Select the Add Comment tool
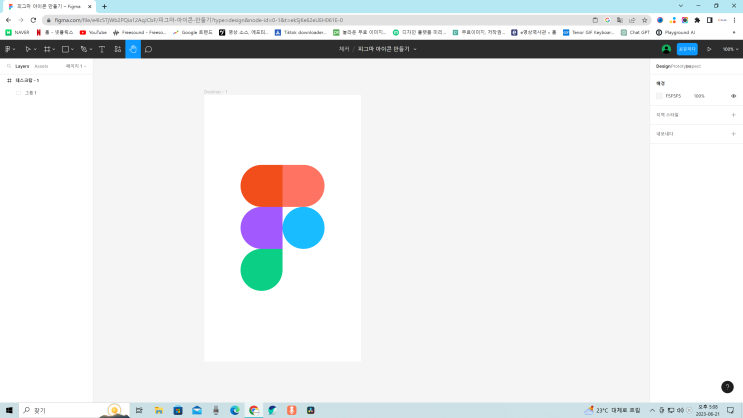Viewport: 743px width, 418px height. coord(148,49)
